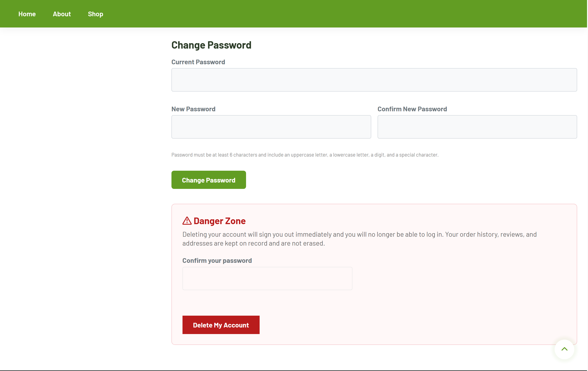
Task: Click into the New Password field
Action: click(272, 127)
